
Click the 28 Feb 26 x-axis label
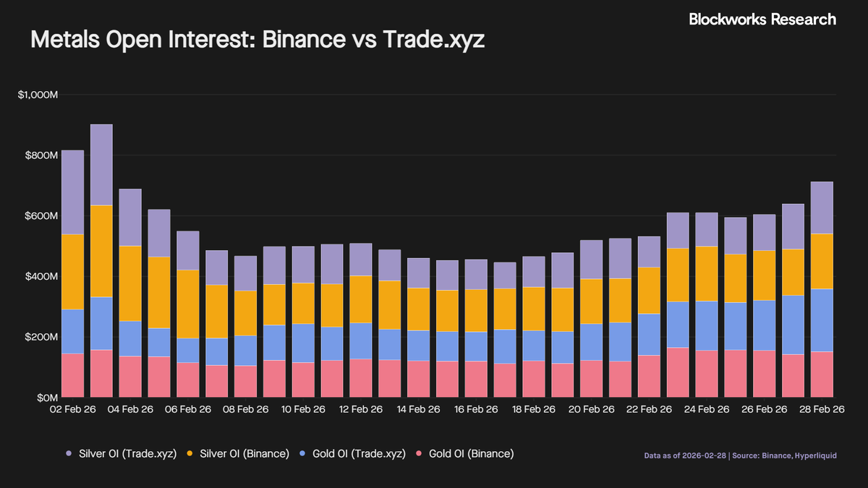[819, 408]
